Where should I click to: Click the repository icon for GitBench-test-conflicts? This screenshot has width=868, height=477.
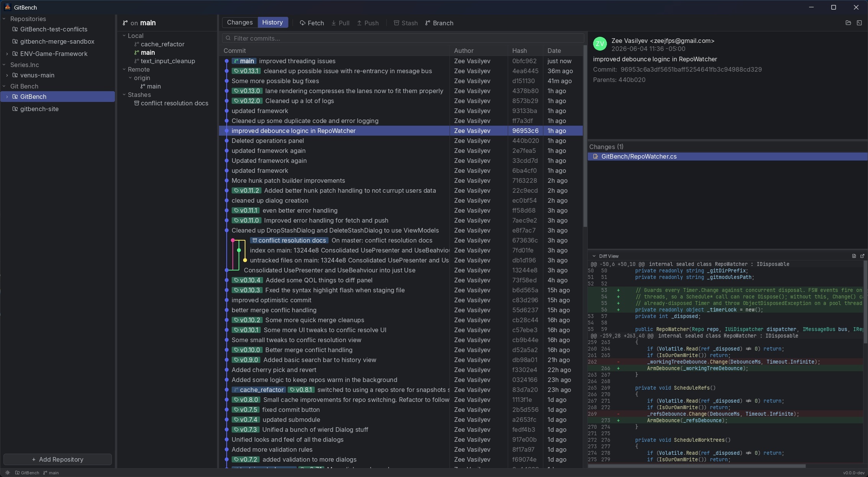click(15, 29)
